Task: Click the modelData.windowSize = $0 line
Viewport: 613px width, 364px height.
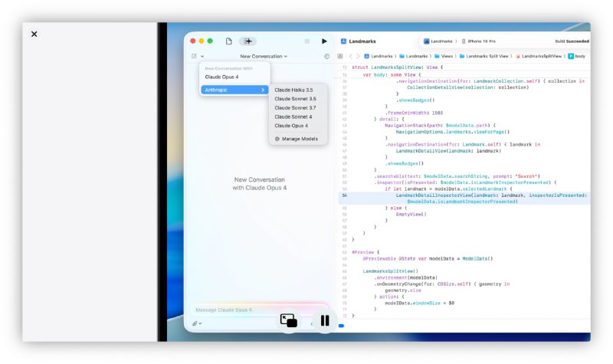Action: tap(419, 303)
